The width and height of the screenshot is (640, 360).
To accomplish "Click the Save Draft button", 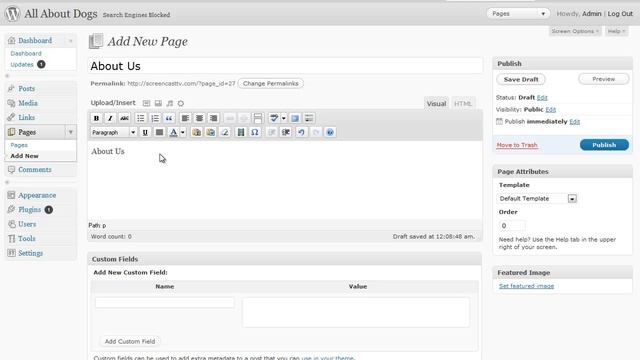I will point(521,80).
